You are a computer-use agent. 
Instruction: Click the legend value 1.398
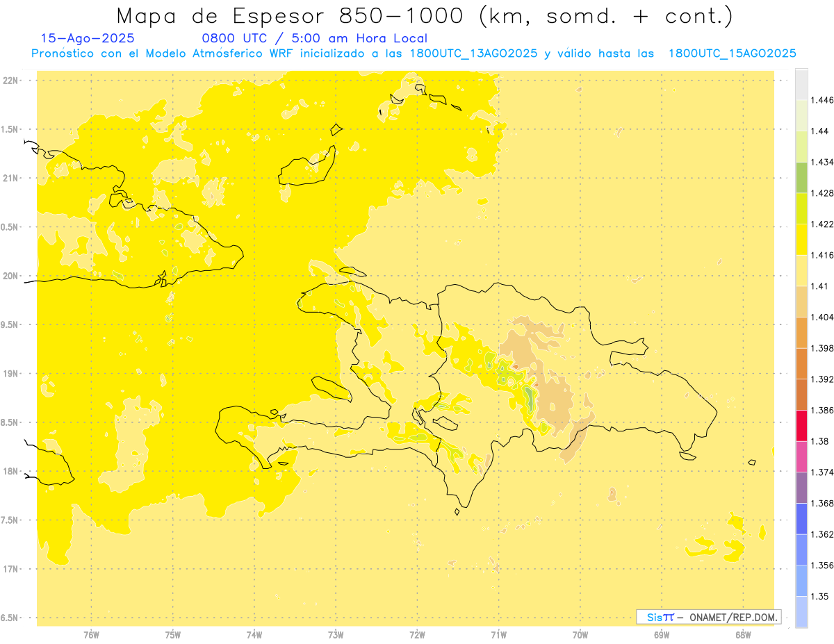point(822,348)
